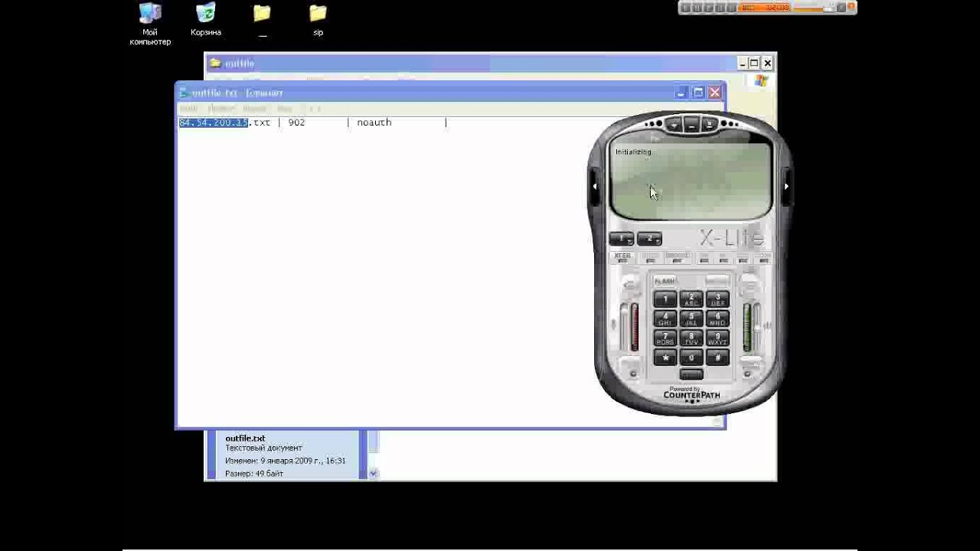Open the first Notepad menu (Файл)
The image size is (980, 551).
[188, 109]
